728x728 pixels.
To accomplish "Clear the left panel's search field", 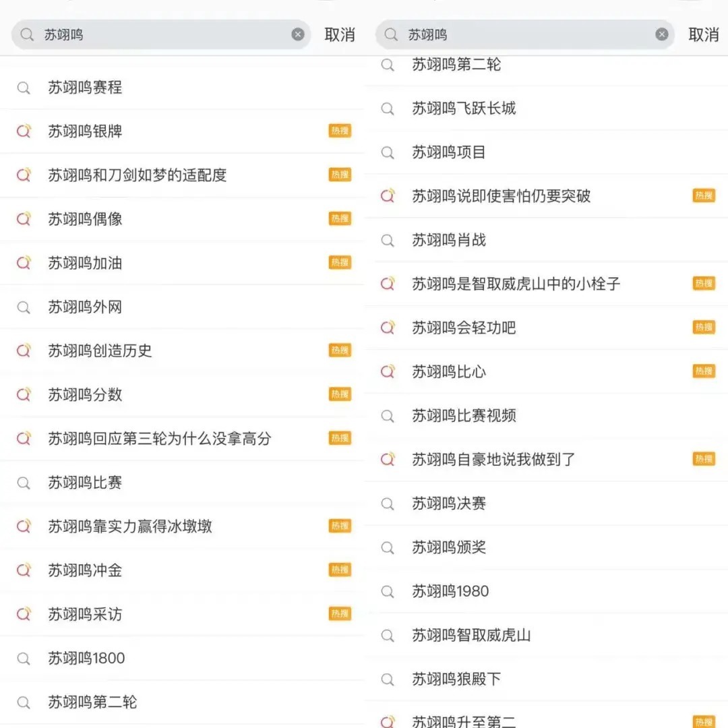I will point(298,34).
